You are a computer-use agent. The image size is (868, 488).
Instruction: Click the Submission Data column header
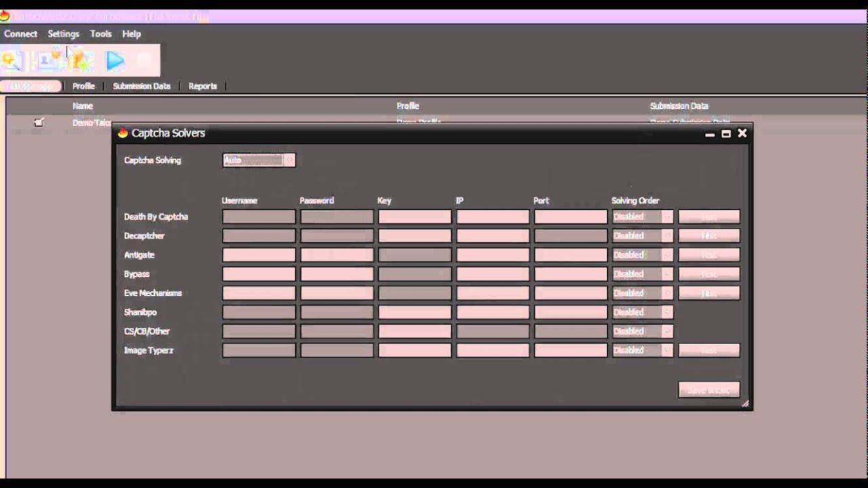(x=679, y=106)
